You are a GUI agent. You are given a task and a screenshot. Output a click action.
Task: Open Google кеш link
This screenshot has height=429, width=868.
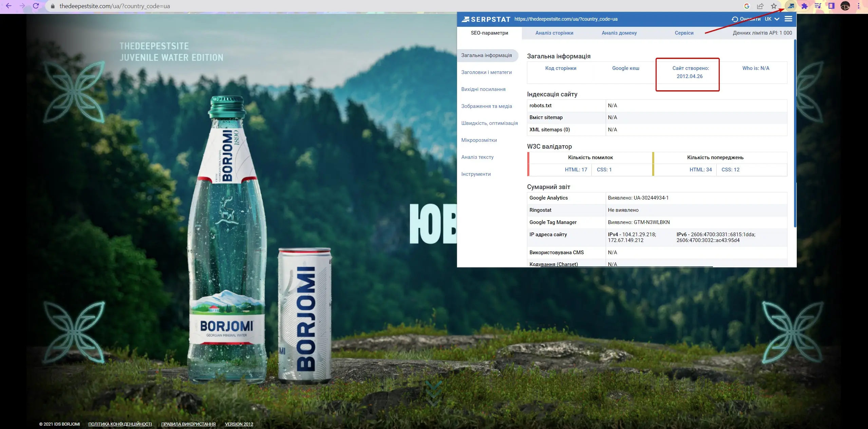[625, 68]
